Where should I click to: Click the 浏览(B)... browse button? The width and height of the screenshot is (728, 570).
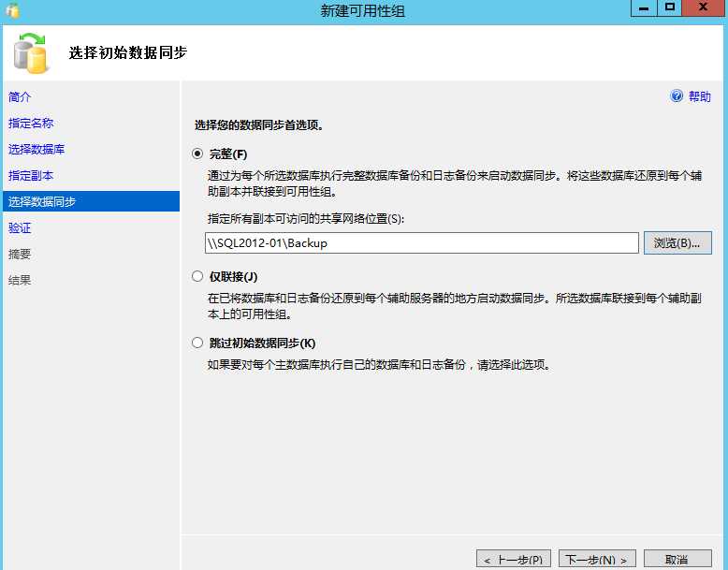(x=677, y=243)
